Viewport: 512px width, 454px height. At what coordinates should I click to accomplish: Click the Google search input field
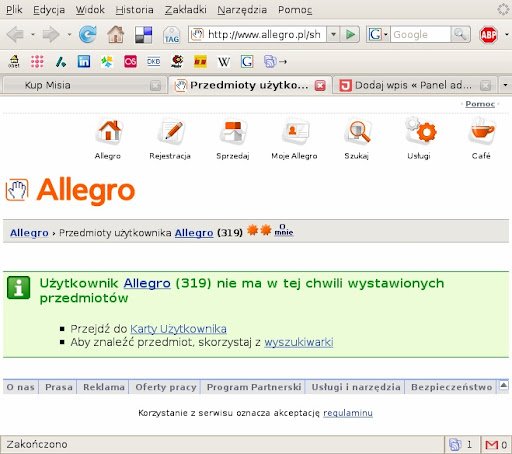click(x=420, y=34)
